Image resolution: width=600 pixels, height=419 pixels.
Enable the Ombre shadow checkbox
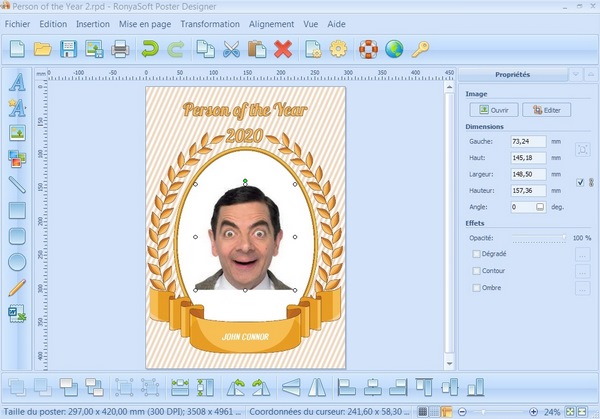point(476,288)
